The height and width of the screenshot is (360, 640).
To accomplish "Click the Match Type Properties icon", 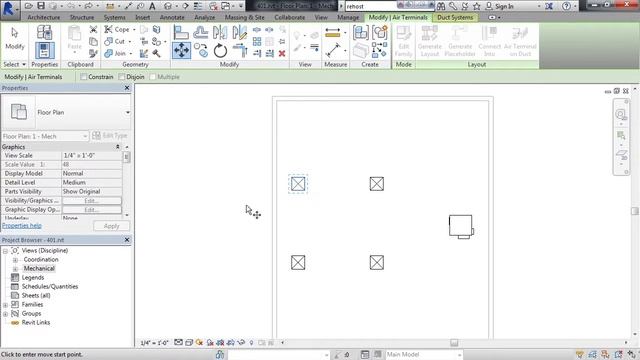I will 93,53.
